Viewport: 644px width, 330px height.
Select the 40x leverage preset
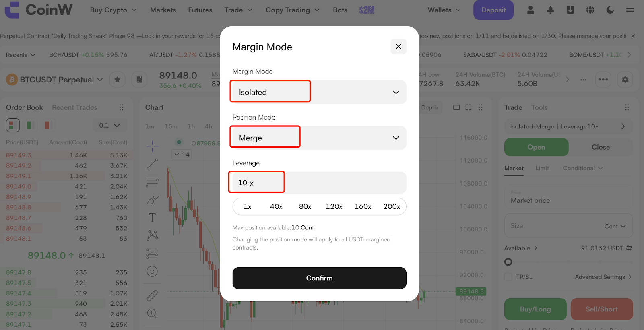(x=276, y=206)
